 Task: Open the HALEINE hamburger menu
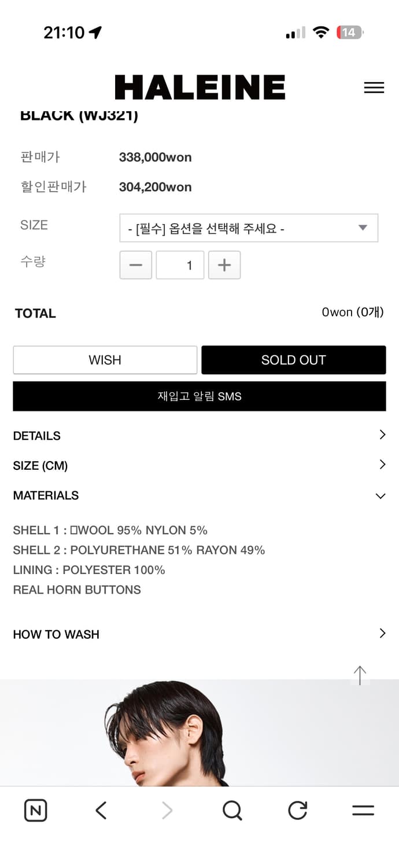[374, 87]
